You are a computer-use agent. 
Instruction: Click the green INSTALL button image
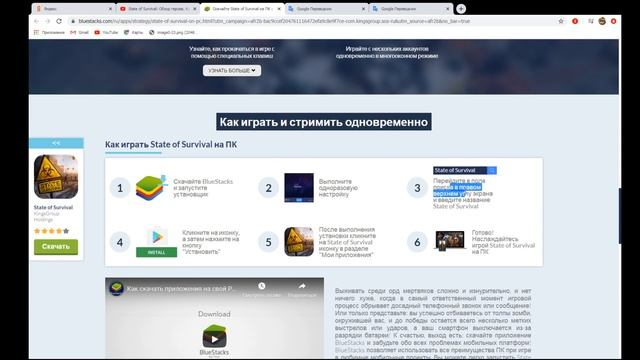(x=157, y=252)
